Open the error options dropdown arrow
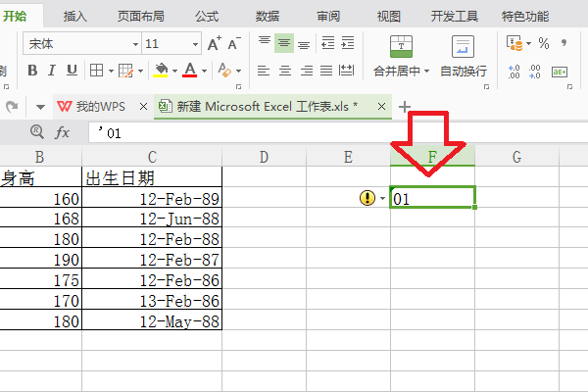This screenshot has height=392, width=588. (382, 198)
